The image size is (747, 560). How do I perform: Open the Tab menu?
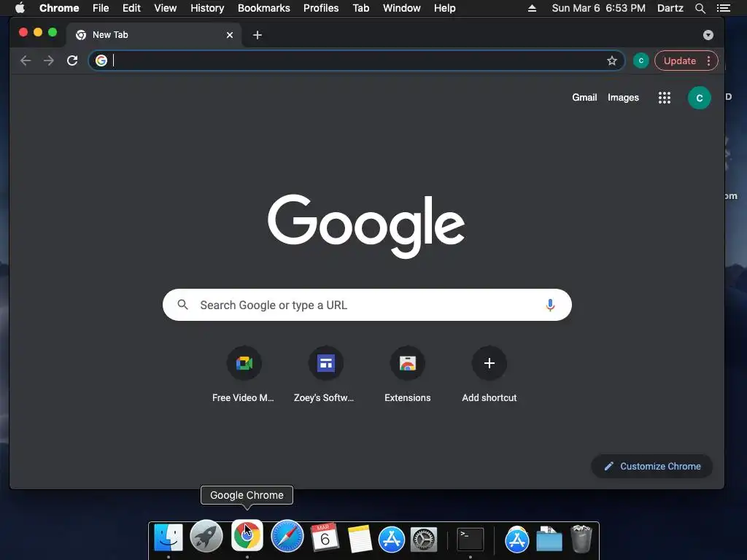(360, 8)
